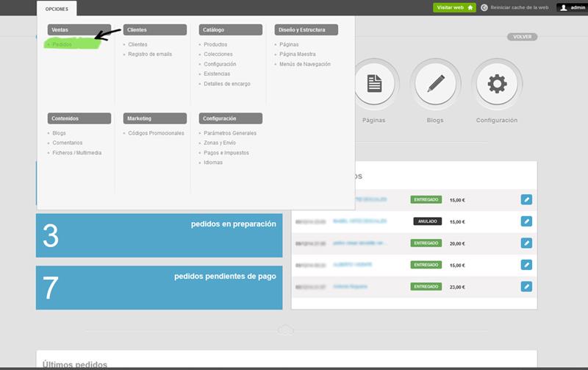The image size is (588, 370).
Task: Click the Páginas document icon
Action: 374,85
